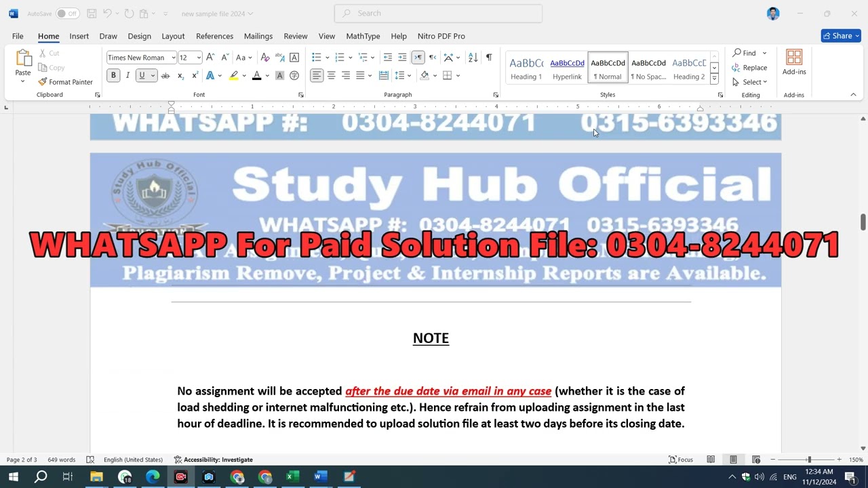
Task: Toggle Focus mode in status bar
Action: 681,460
